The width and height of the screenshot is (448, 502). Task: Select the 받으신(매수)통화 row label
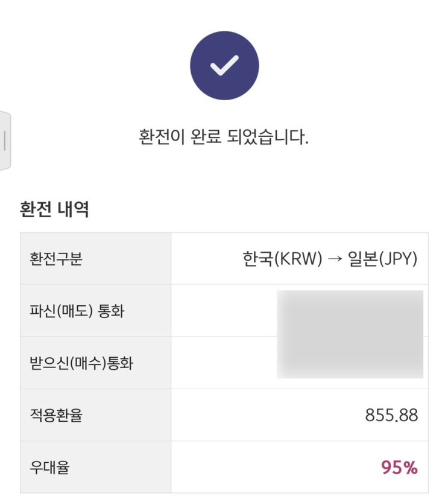tap(81, 363)
